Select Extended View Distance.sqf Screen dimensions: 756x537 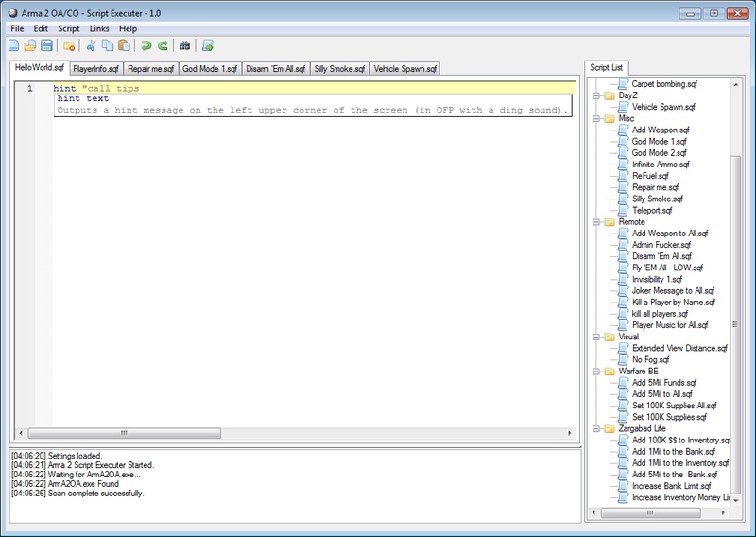[679, 348]
